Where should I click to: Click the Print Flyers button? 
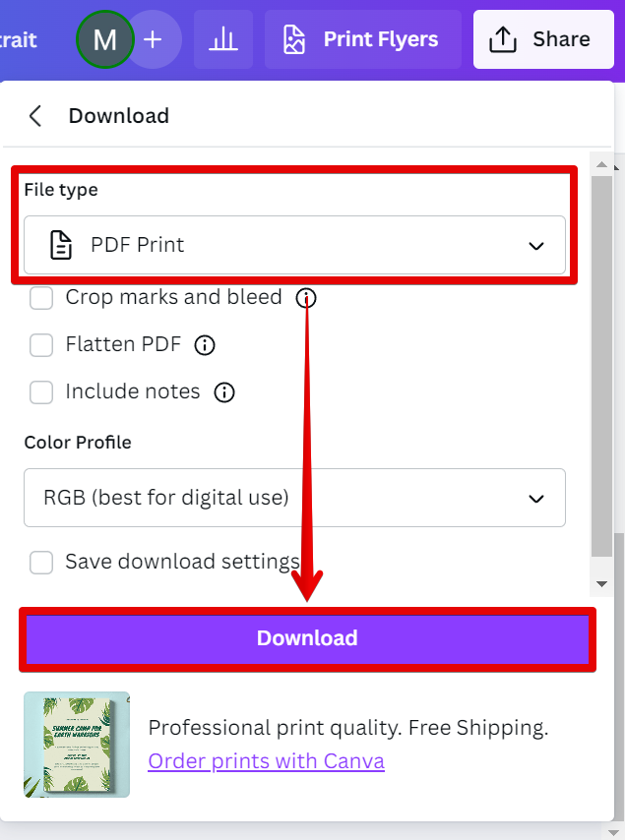[362, 39]
